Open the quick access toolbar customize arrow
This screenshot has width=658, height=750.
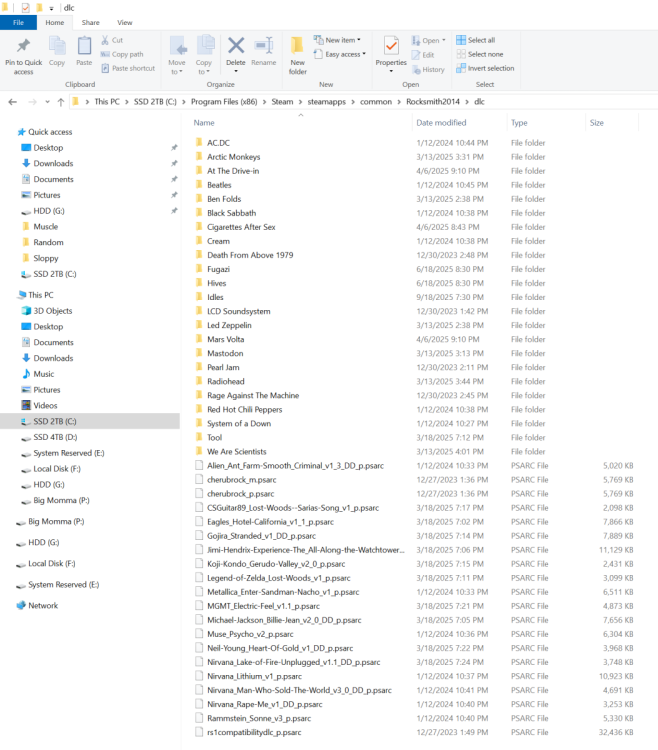[x=51, y=8]
